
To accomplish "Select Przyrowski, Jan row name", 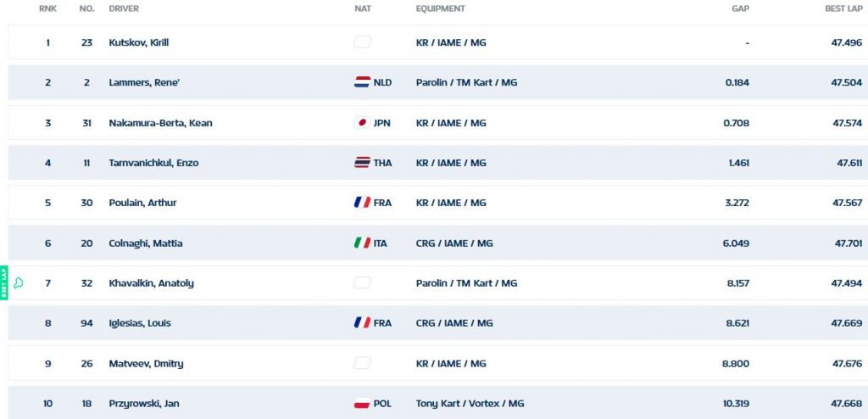I will point(144,404).
